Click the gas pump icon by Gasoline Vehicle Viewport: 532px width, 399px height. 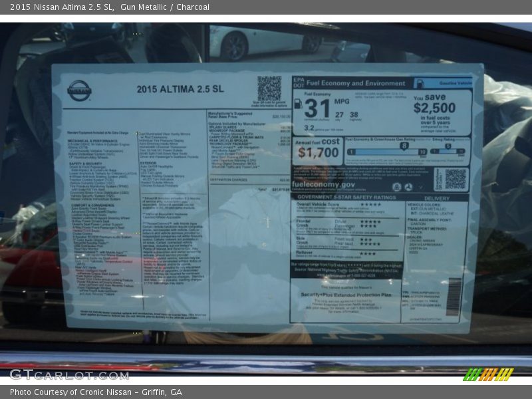[420, 83]
